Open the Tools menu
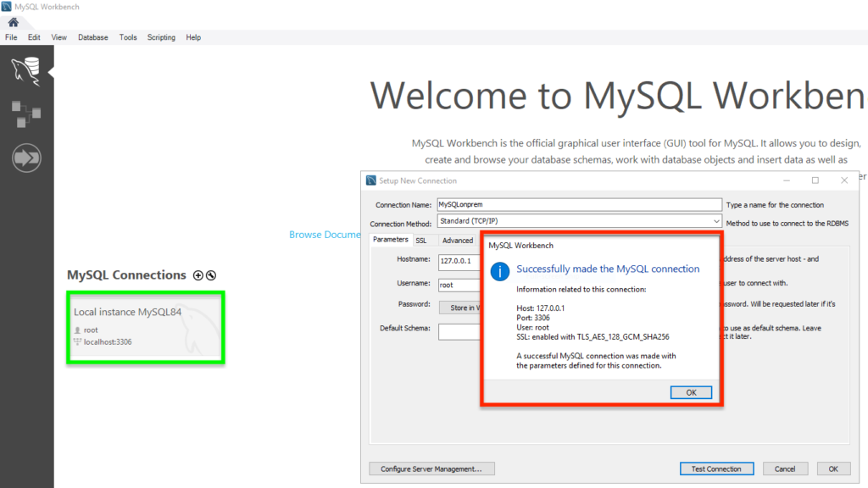Screen dimensions: 868x488 click(x=128, y=37)
